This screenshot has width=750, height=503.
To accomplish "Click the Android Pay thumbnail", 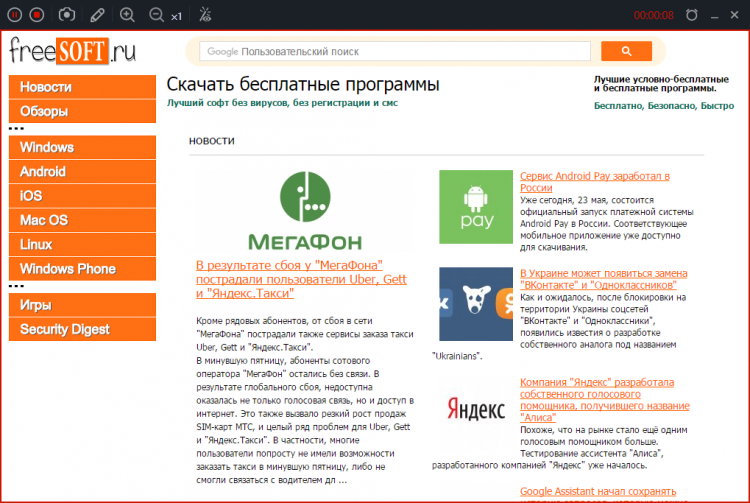I will point(476,207).
